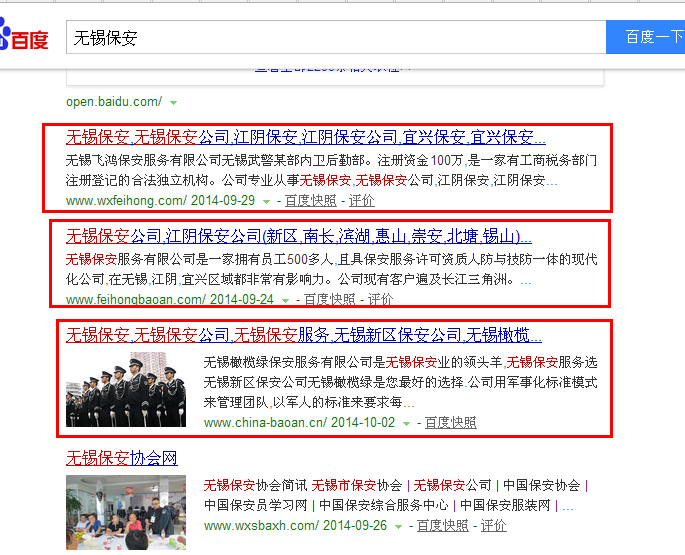685x555 pixels.
Task: Click the Baidu logo
Action: point(24,35)
